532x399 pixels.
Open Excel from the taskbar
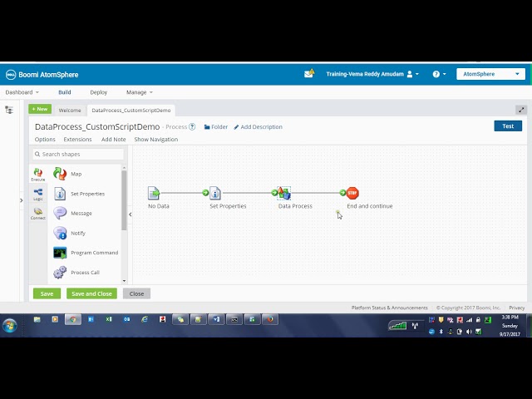109,319
